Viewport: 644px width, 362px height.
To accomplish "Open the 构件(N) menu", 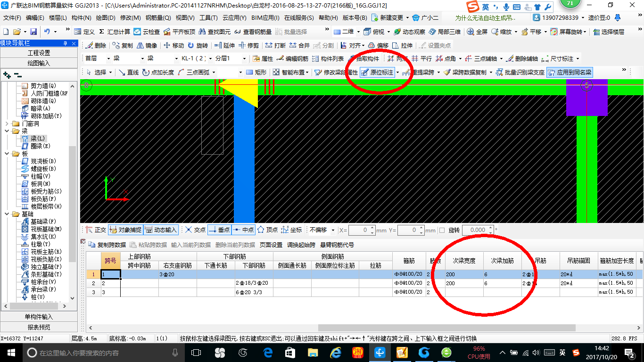I will coord(81,17).
